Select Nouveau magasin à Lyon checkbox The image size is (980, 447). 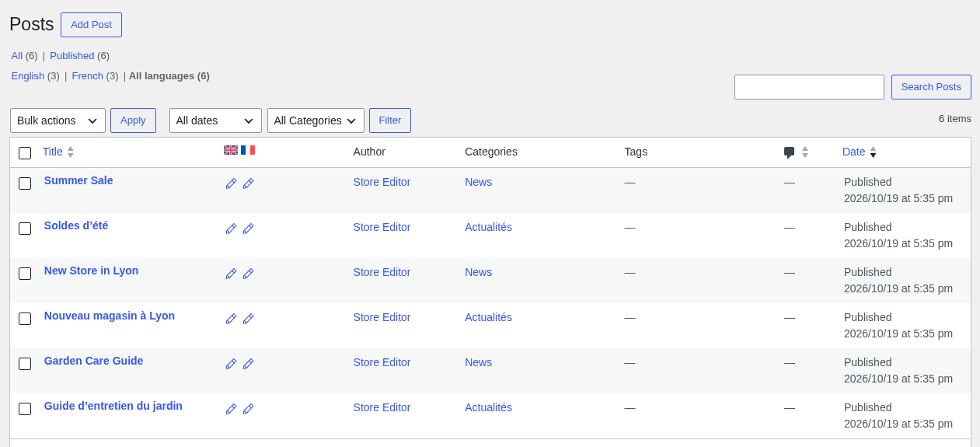tap(25, 319)
